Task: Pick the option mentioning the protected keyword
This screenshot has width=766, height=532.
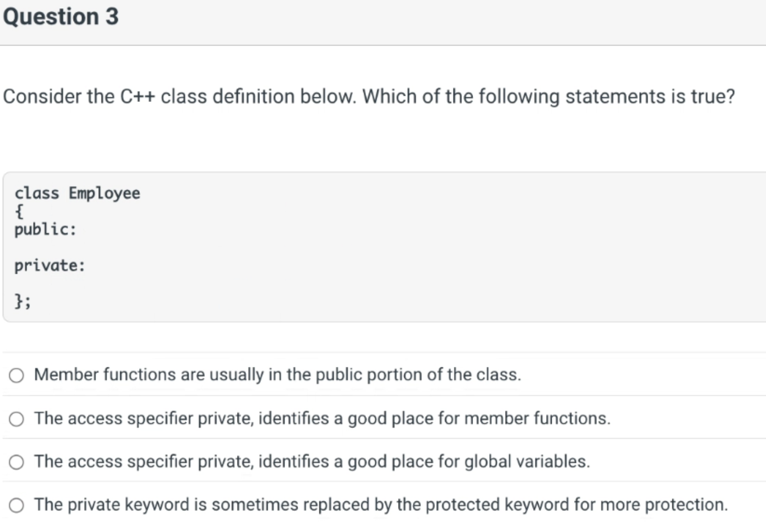Action: pyautogui.click(x=17, y=505)
